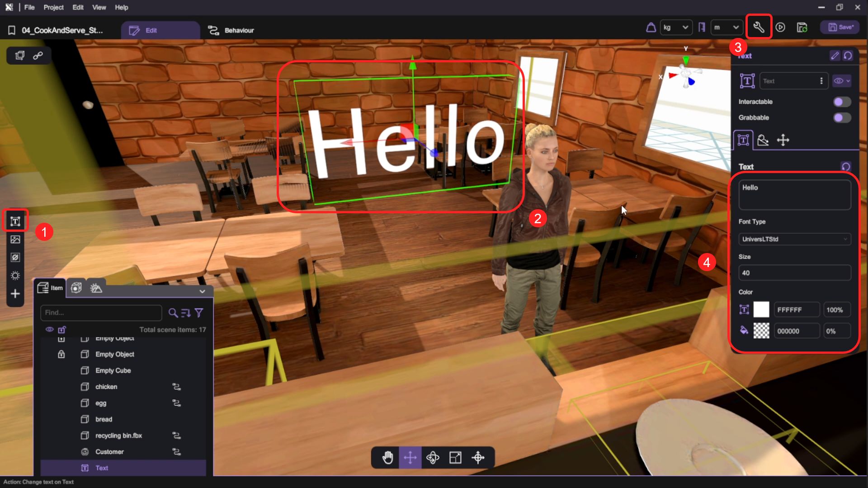This screenshot has width=868, height=488.
Task: Open the kg weight unit dropdown
Action: (676, 27)
